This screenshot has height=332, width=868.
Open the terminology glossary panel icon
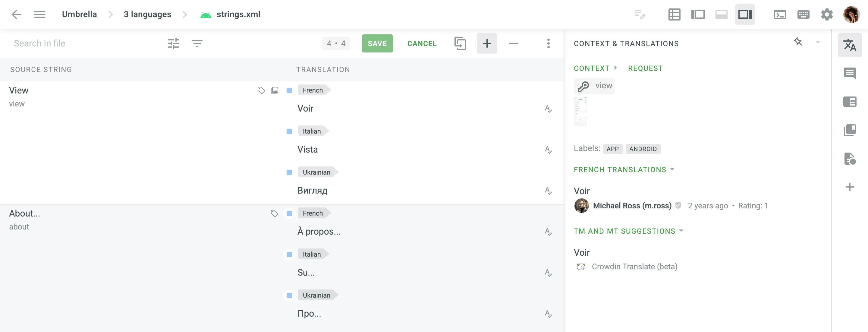(x=851, y=130)
